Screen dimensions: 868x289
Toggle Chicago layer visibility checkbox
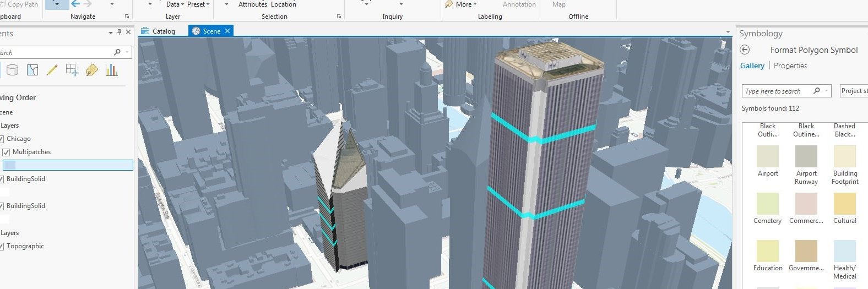click(2, 139)
